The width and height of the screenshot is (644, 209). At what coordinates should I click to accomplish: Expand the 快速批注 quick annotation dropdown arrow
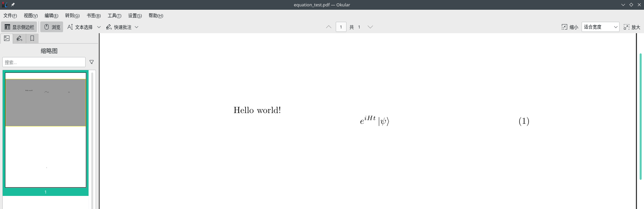coord(137,27)
